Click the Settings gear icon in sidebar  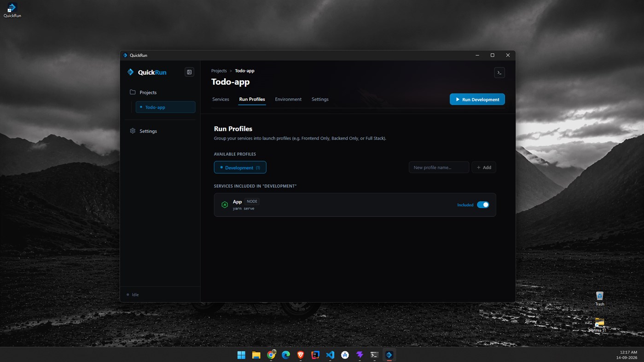[133, 131]
